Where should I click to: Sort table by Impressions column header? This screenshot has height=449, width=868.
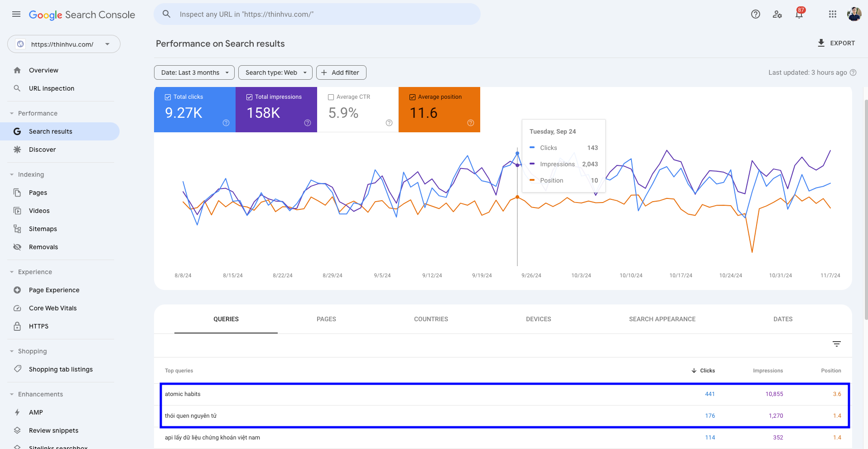tap(768, 371)
